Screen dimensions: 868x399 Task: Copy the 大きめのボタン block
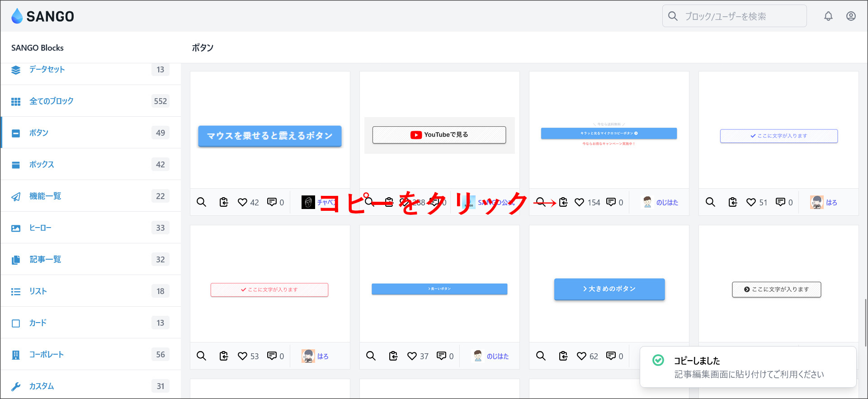(x=563, y=356)
